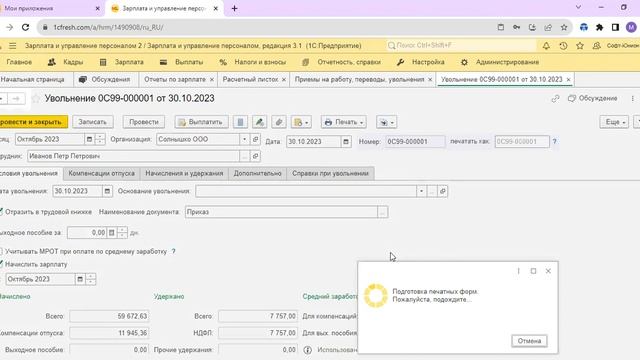
Task: Click ellipsis button for Наименование документа
Action: tap(382, 212)
